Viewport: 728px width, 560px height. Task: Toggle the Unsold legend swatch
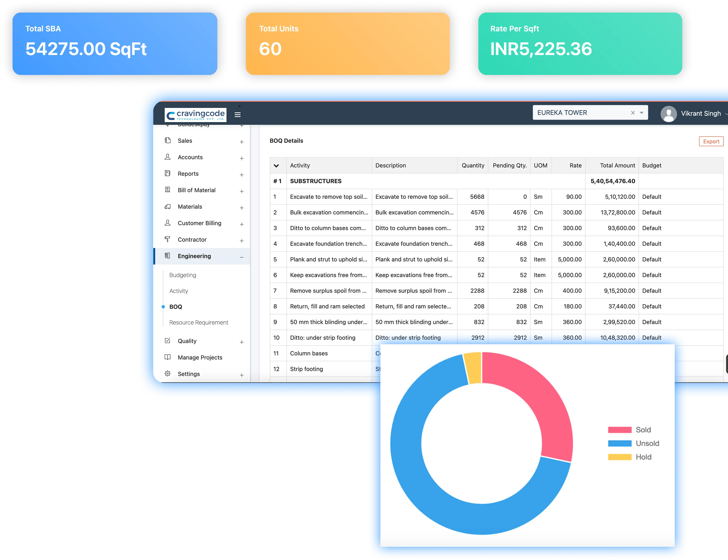620,443
